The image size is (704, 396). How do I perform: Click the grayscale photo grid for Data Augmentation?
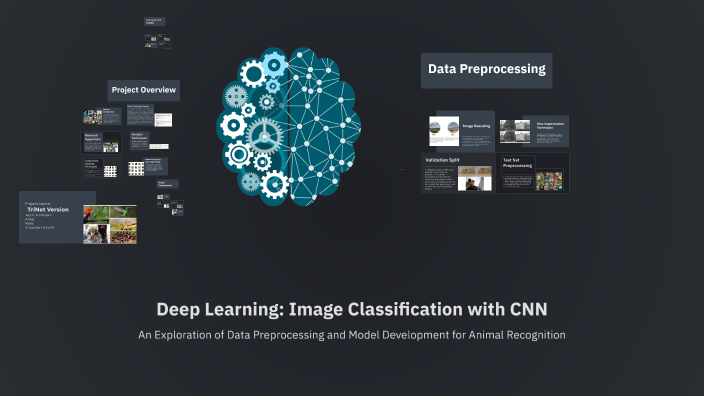pyautogui.click(x=515, y=132)
